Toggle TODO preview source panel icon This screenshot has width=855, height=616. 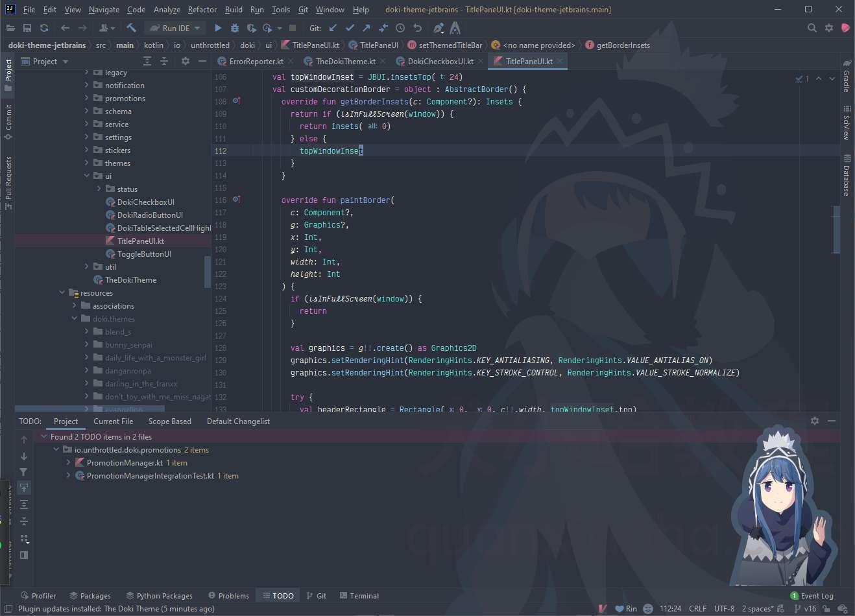tap(24, 555)
